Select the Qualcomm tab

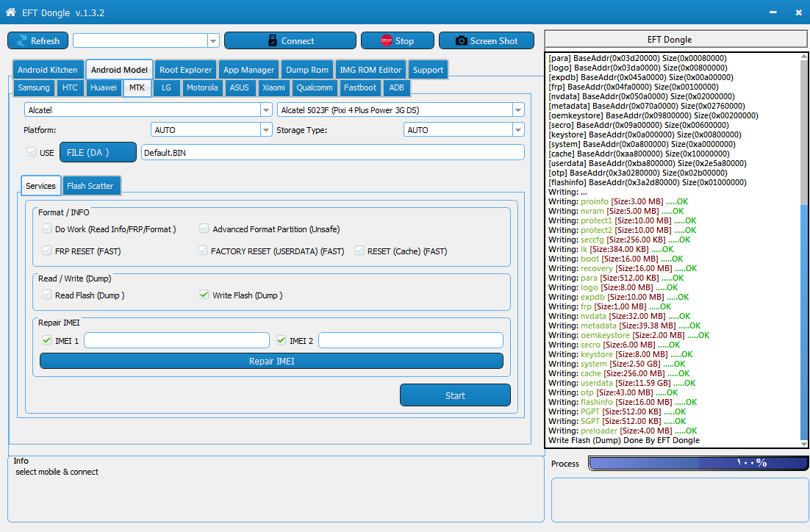coord(315,87)
